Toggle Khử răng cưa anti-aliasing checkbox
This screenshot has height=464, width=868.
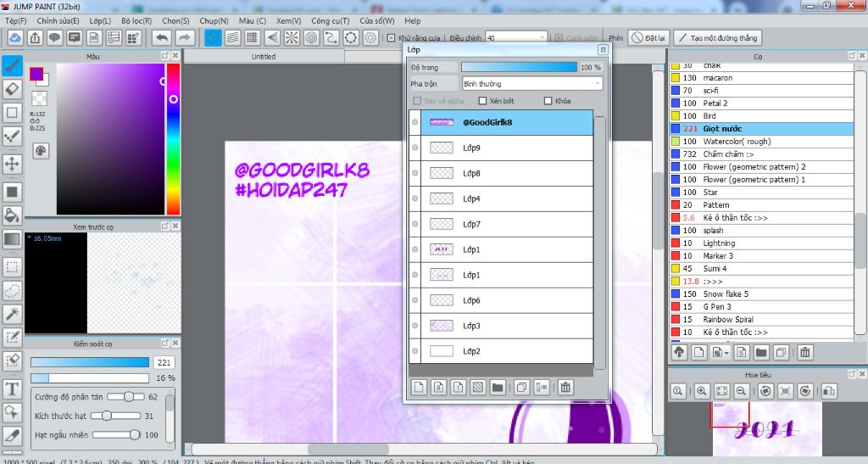pyautogui.click(x=392, y=37)
